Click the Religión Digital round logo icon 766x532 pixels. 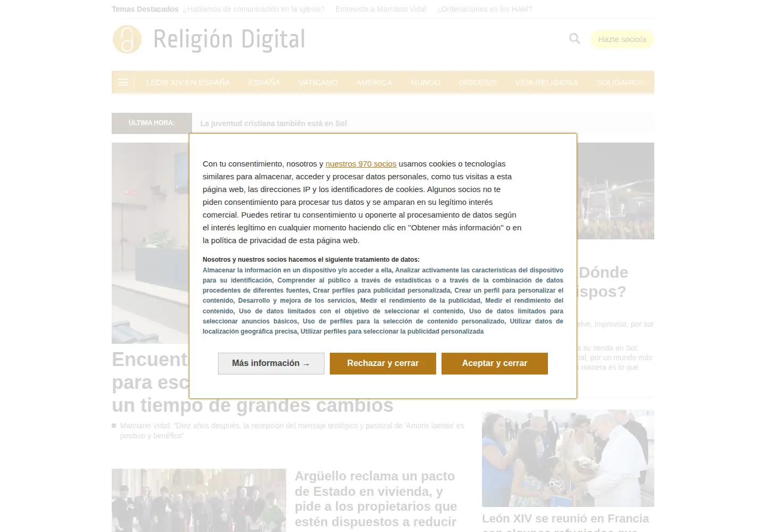click(127, 39)
